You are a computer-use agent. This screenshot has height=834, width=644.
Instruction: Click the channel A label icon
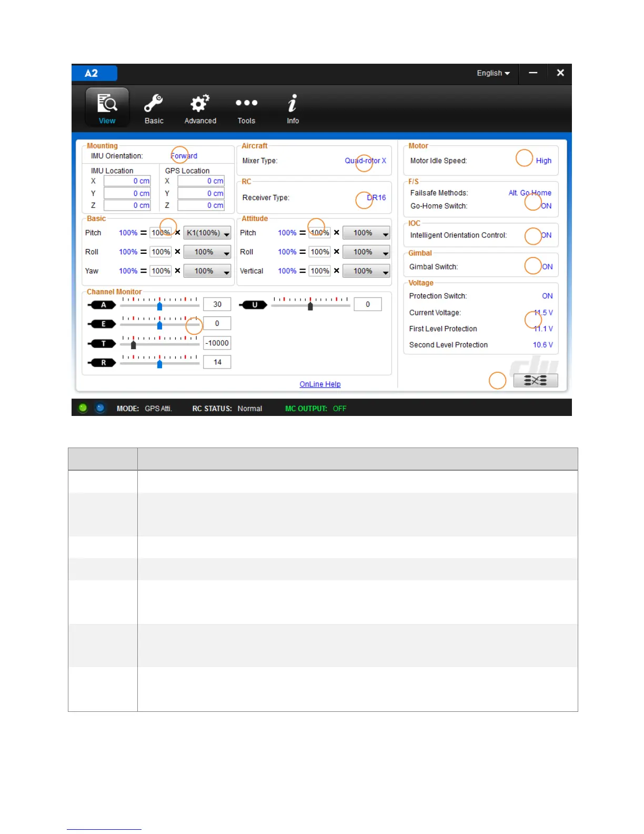point(102,305)
